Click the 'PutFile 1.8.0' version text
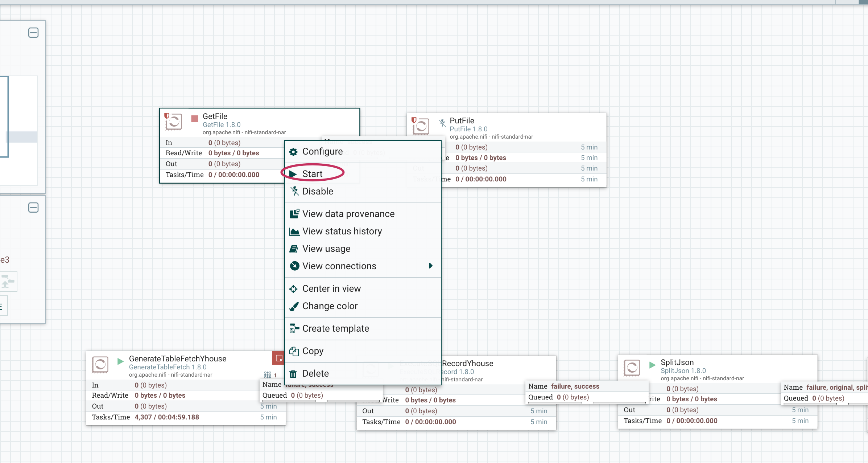 tap(468, 129)
